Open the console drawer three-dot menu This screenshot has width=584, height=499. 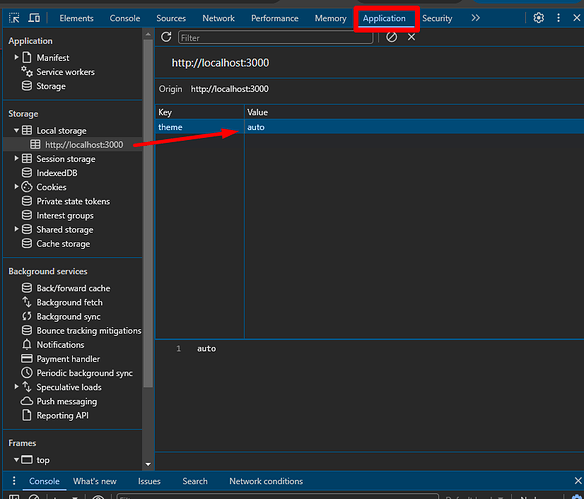coord(14,481)
